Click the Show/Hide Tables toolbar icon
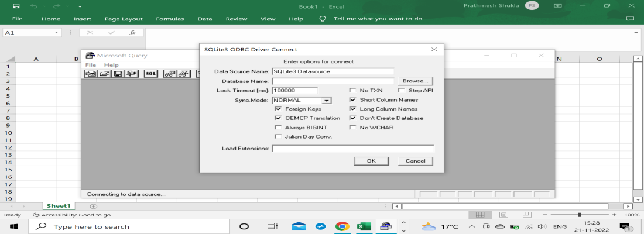The width and height of the screenshot is (644, 234). pyautogui.click(x=170, y=74)
